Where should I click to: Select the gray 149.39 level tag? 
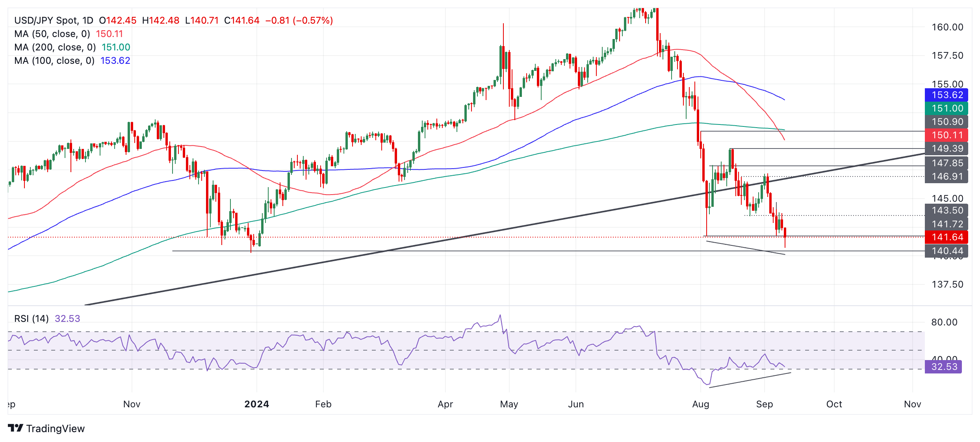[946, 149]
